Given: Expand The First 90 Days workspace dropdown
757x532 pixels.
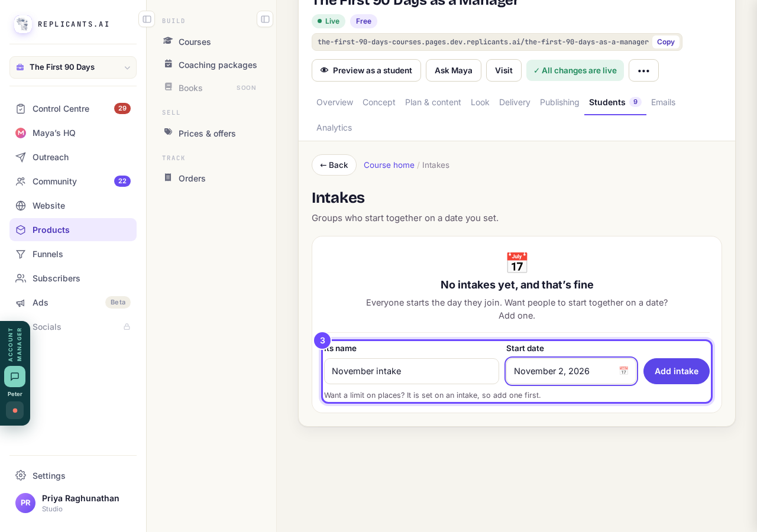Looking at the screenshot, I should click(73, 67).
